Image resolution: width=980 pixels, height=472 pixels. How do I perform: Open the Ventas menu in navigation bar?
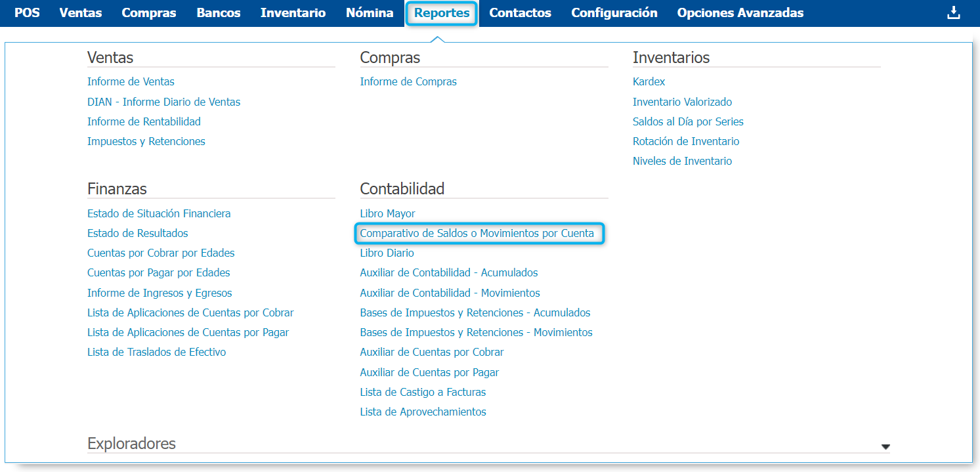[81, 13]
